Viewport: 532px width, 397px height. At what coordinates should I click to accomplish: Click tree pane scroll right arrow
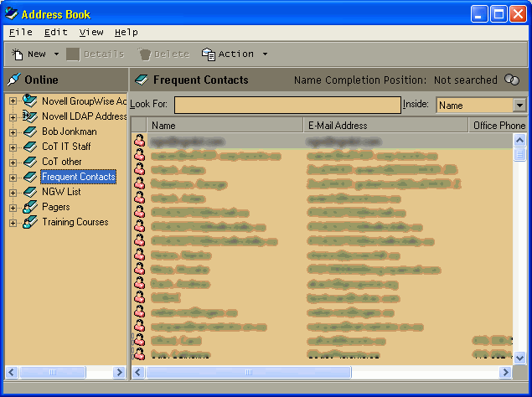tap(120, 372)
